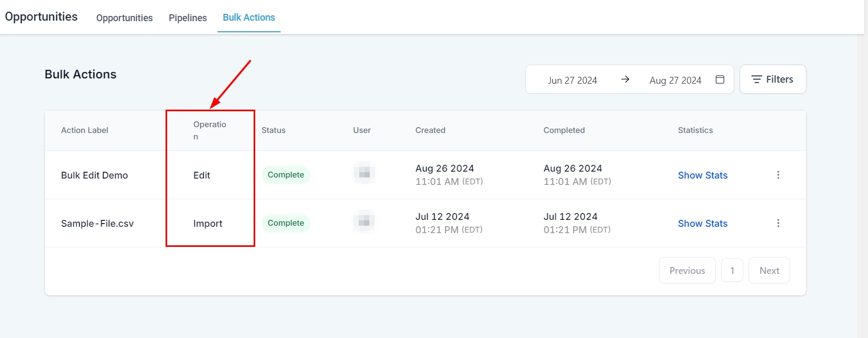Click the Jun 27 2024 start date

pos(572,80)
